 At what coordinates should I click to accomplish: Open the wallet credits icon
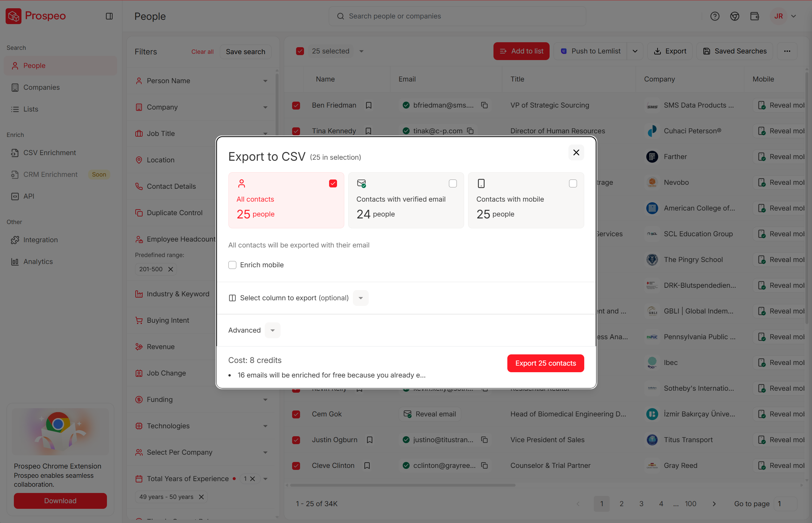[x=754, y=16]
